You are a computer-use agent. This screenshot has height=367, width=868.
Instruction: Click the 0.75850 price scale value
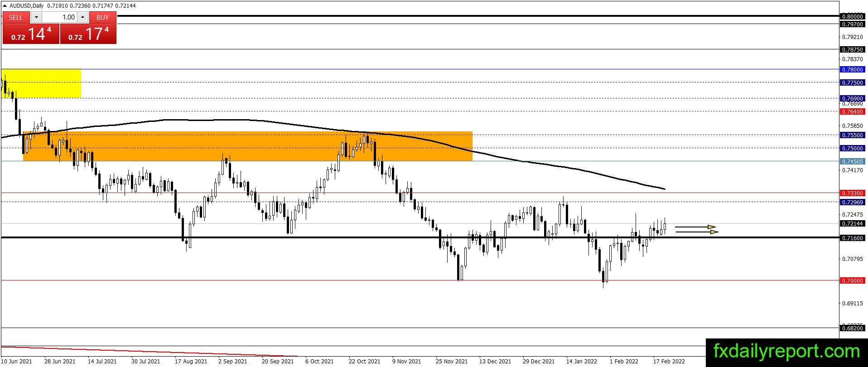[x=852, y=126]
